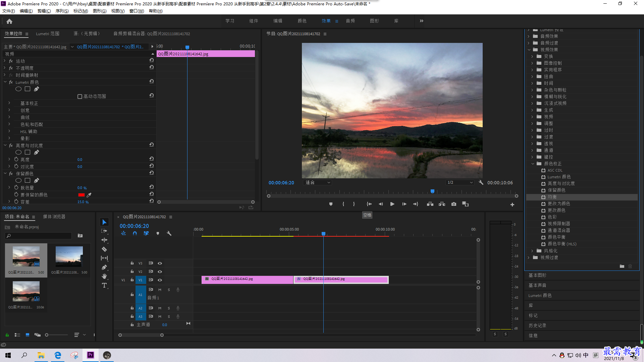Viewport: 644px width, 362px height.
Task: Go to Out point button
Action: pyautogui.click(x=416, y=204)
